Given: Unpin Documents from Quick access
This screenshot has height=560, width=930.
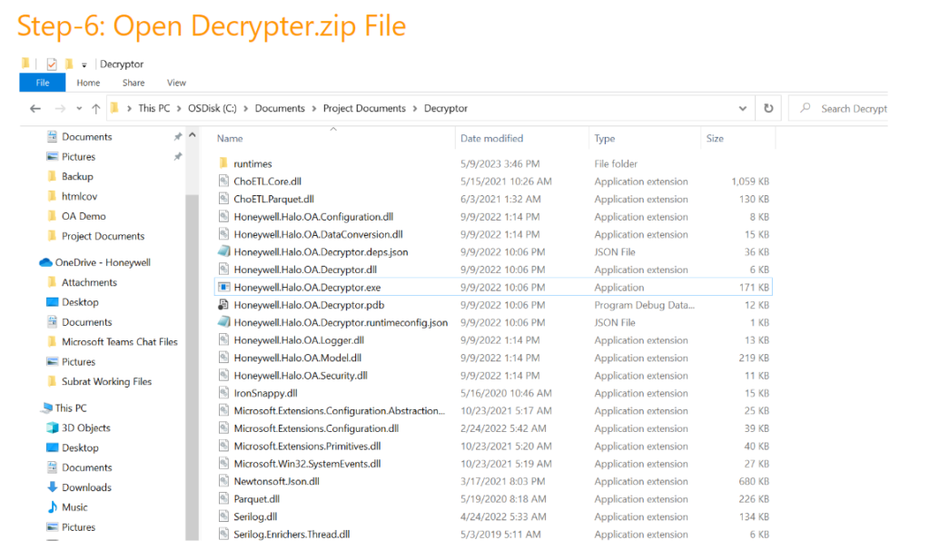Looking at the screenshot, I should 178,137.
